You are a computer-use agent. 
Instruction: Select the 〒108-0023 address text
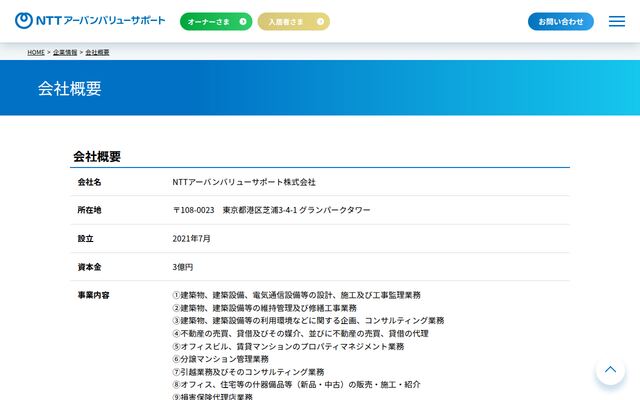271,210
